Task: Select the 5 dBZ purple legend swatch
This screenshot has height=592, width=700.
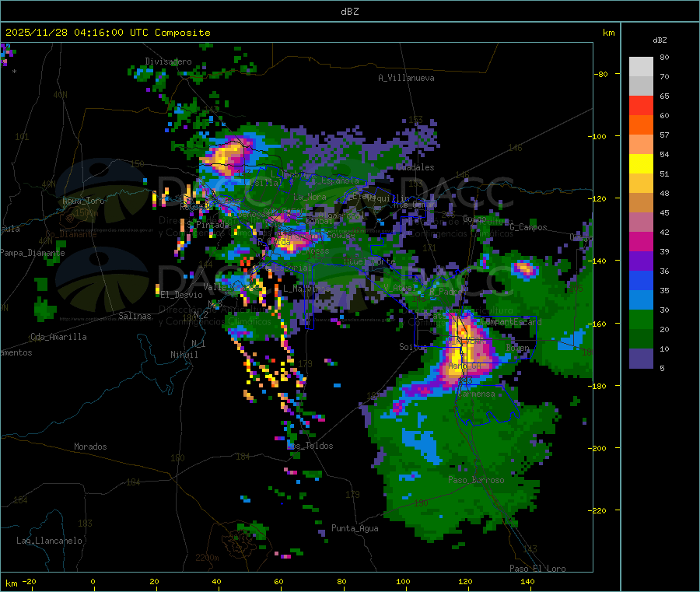Action: (x=641, y=358)
